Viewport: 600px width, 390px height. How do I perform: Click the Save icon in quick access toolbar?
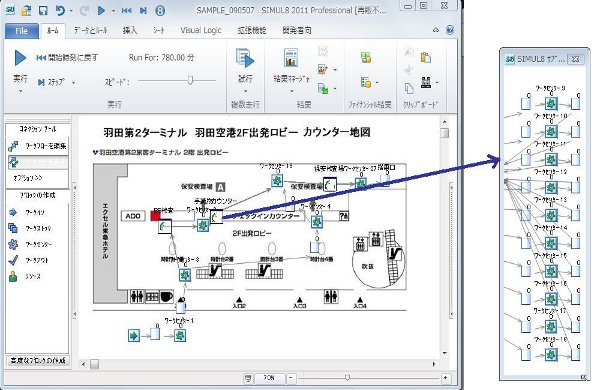43,10
